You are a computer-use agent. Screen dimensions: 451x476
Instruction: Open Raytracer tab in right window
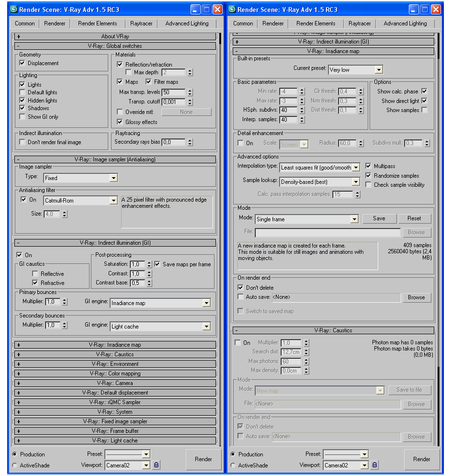tap(360, 23)
